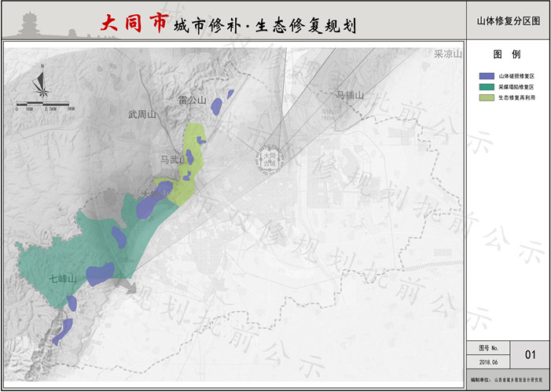The image size is (551, 392).
Task: Click the 七峰山 mountain label
Action: (x=63, y=279)
